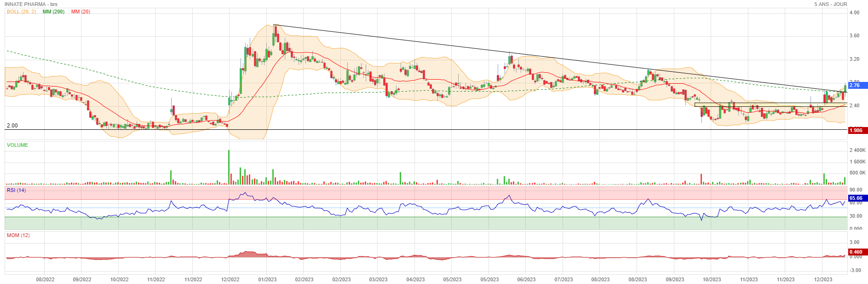Click the 90.00 RSI axis value

(x=856, y=190)
